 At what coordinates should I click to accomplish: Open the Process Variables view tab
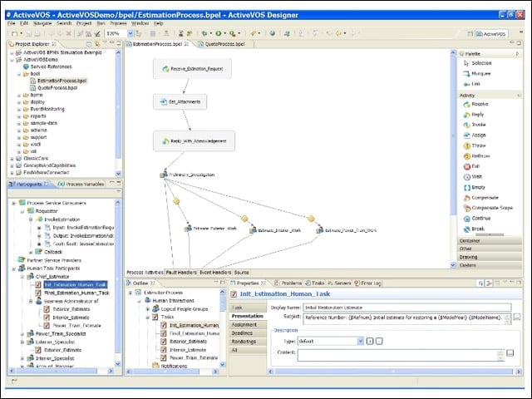coord(81,185)
